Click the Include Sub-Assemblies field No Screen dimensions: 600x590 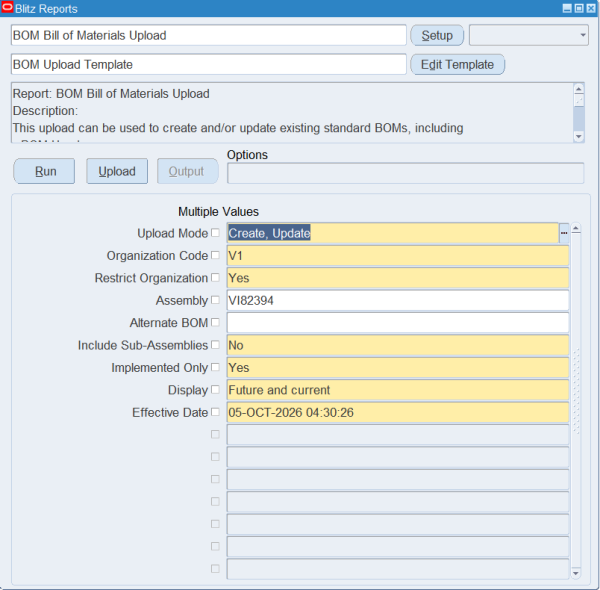(x=398, y=345)
